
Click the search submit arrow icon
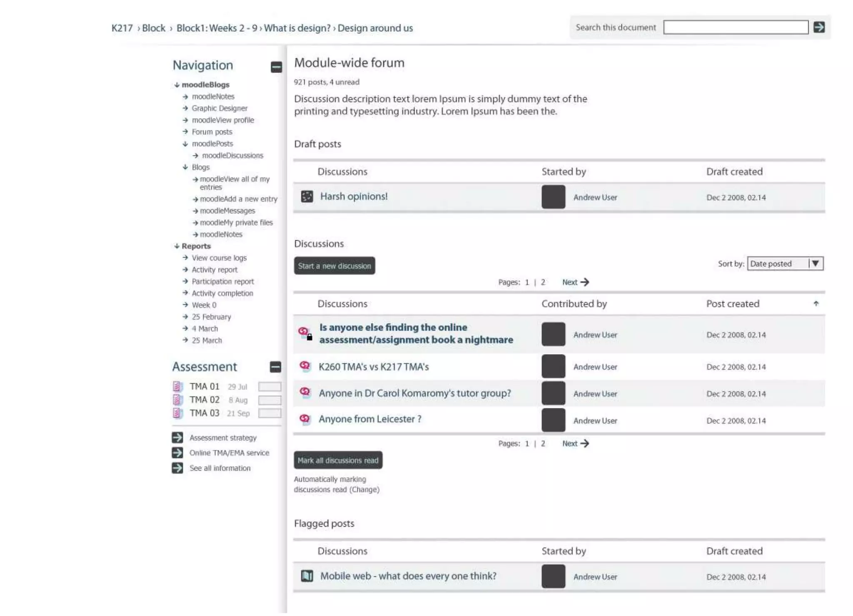click(818, 27)
